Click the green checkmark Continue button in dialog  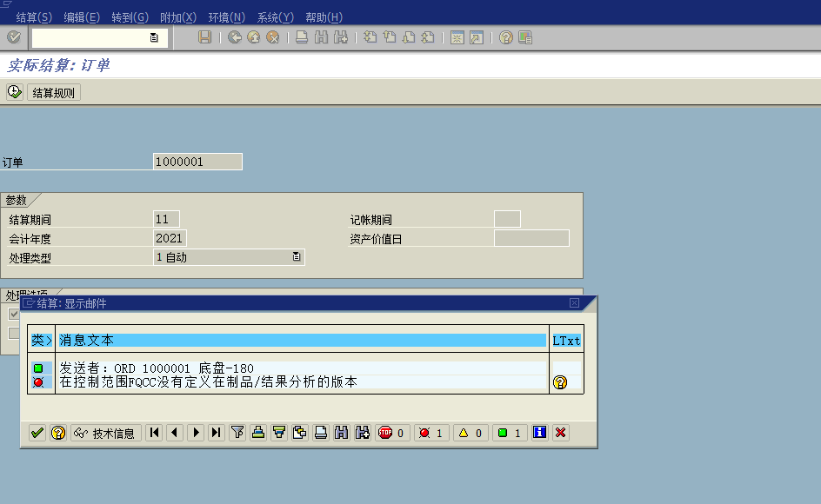pos(37,433)
